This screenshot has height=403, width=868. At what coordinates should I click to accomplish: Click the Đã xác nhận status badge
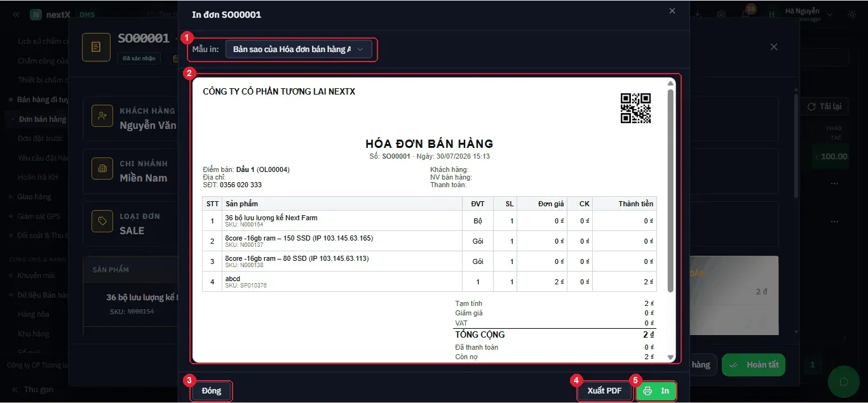pos(139,58)
